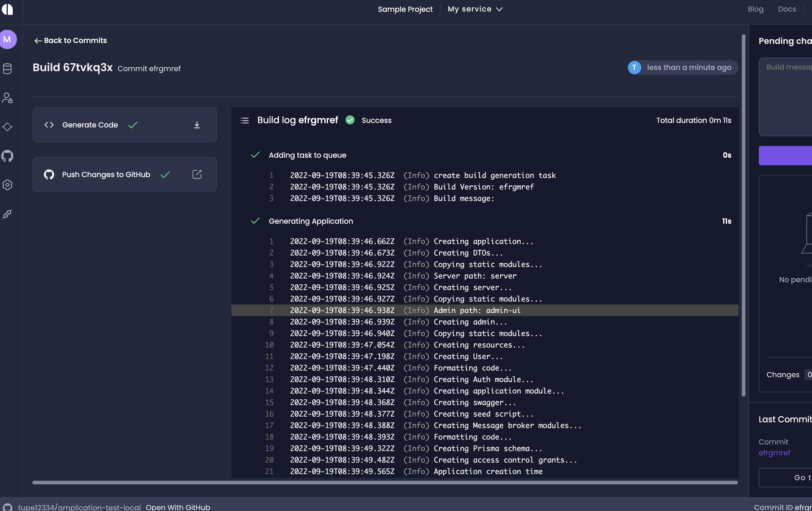Image resolution: width=812 pixels, height=511 pixels.
Task: Select Sample Project in the top menu
Action: click(x=405, y=9)
